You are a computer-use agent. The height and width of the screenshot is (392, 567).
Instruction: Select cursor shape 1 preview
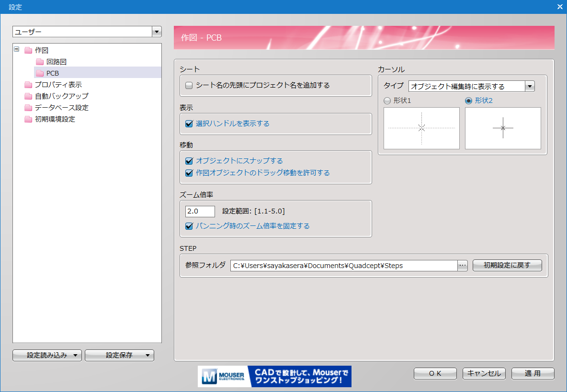(x=421, y=128)
